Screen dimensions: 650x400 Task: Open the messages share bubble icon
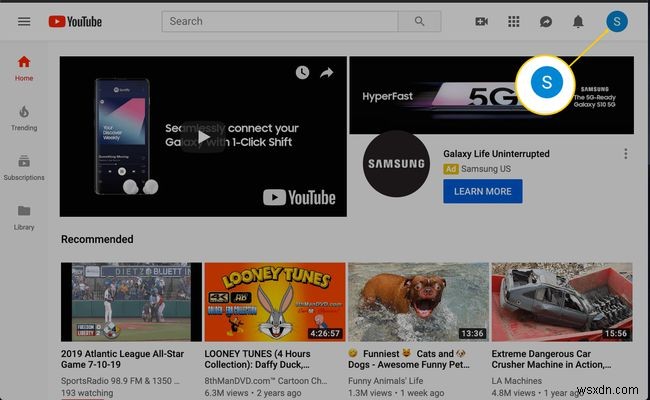(x=546, y=22)
